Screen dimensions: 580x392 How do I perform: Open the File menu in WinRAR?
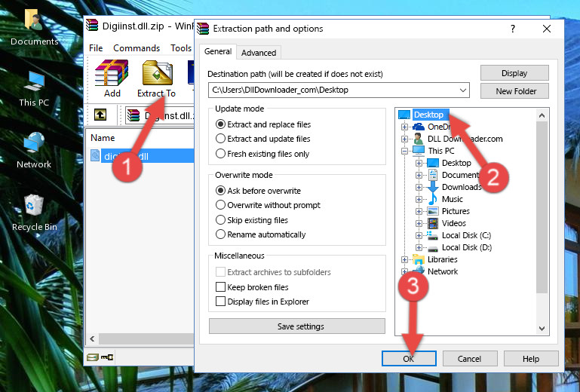coord(96,48)
